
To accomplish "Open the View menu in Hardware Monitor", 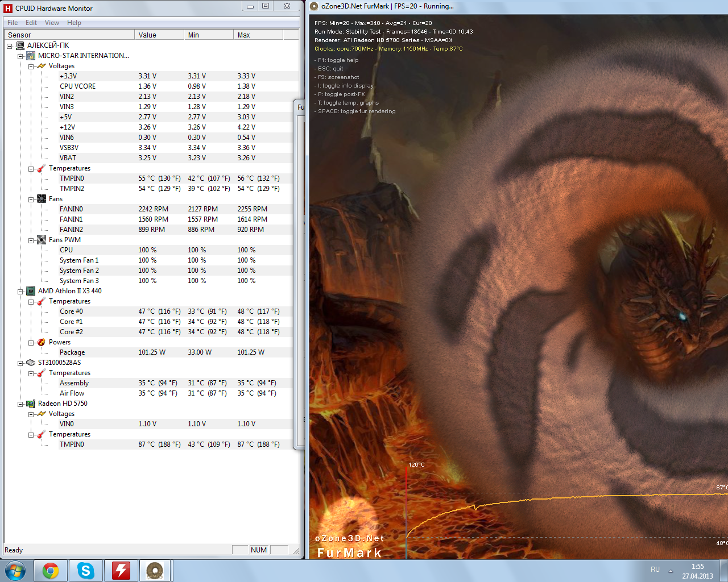I will pos(52,23).
